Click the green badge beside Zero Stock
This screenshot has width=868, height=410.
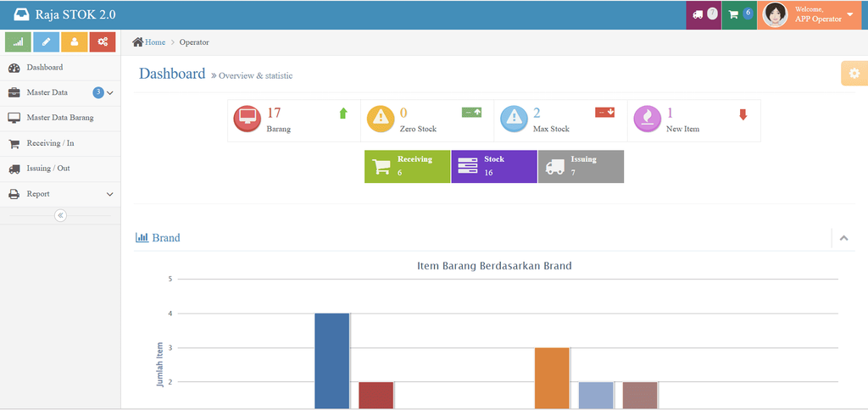click(471, 113)
